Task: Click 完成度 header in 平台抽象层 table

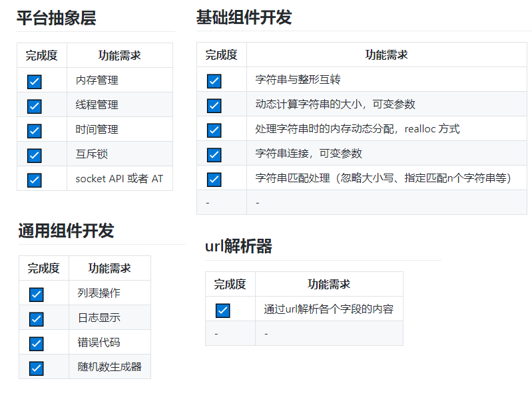Action: 42,56
